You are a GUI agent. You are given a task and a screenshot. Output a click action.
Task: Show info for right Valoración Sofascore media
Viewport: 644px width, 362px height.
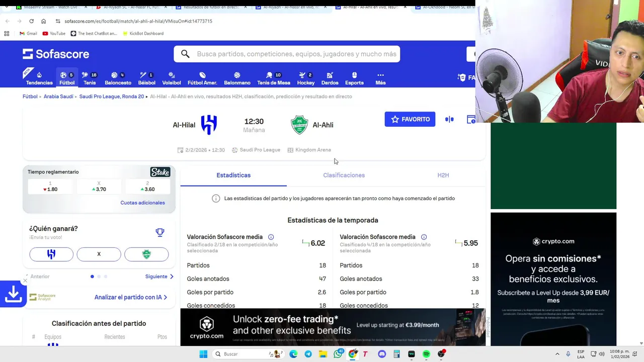point(424,237)
